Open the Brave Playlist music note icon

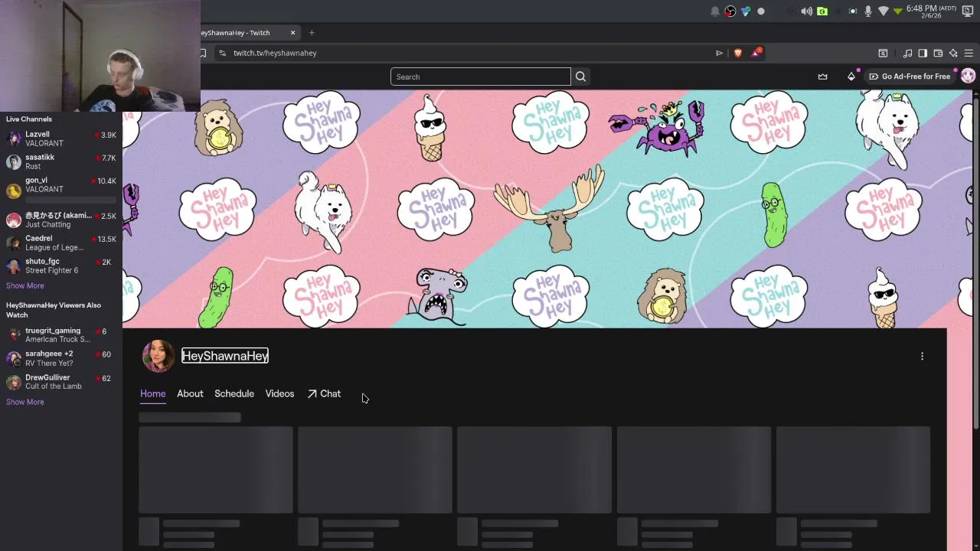[x=907, y=53]
